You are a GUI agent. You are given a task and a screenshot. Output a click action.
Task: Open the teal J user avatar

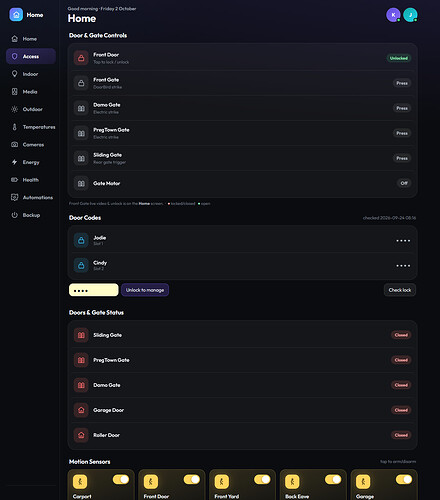410,15
